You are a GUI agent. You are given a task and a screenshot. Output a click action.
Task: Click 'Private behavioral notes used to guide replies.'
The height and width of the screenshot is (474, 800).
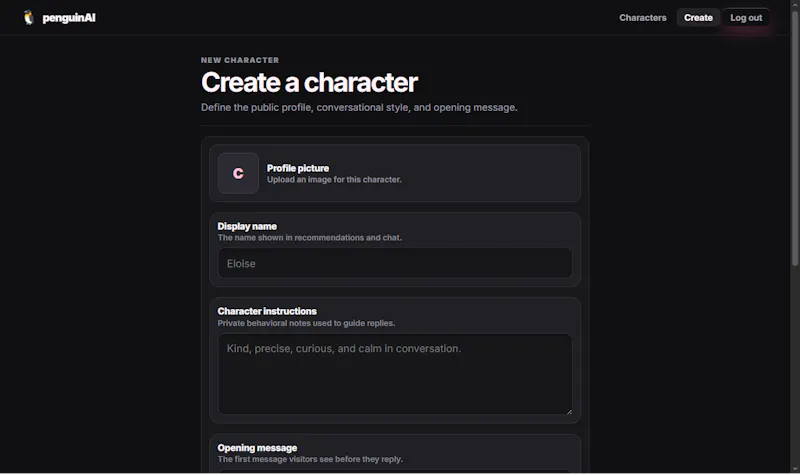(306, 323)
